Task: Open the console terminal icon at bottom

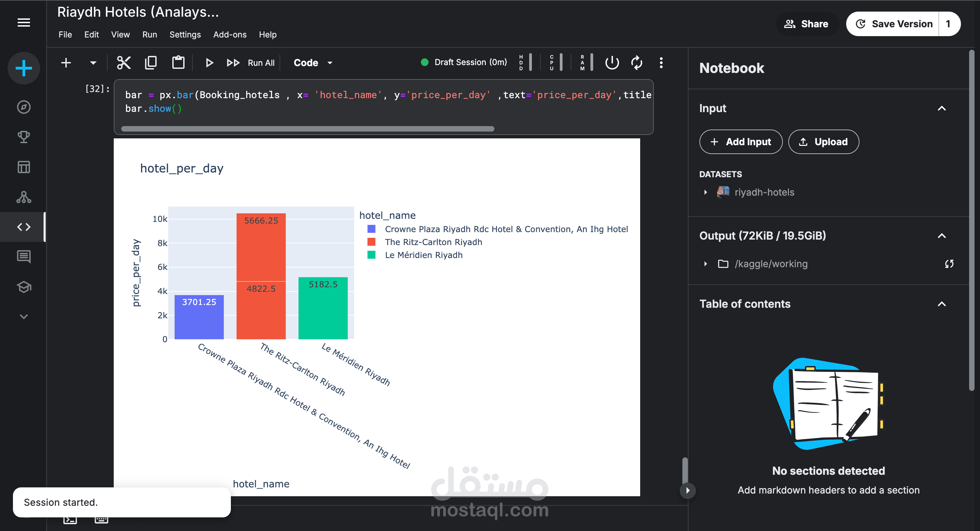Action: click(x=70, y=519)
